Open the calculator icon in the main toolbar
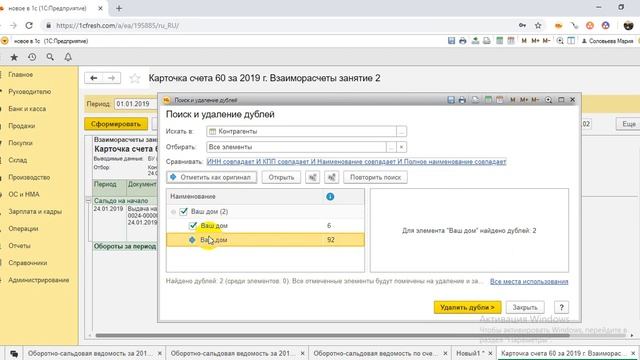The image size is (640, 360). (499, 41)
